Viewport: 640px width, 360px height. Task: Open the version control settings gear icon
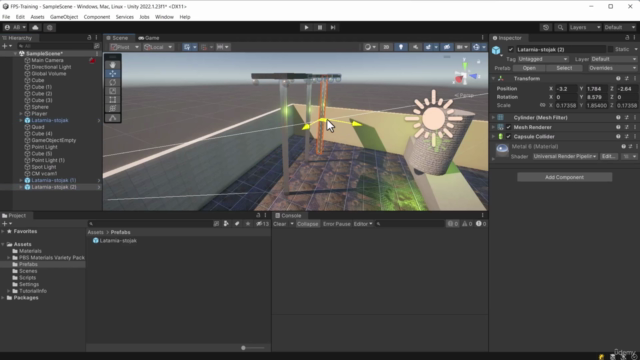50,27
